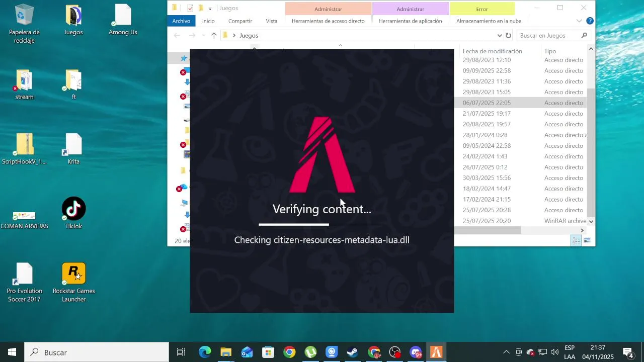The height and width of the screenshot is (362, 644).
Task: Open Microsoft Edge from the taskbar
Action: coord(204,352)
